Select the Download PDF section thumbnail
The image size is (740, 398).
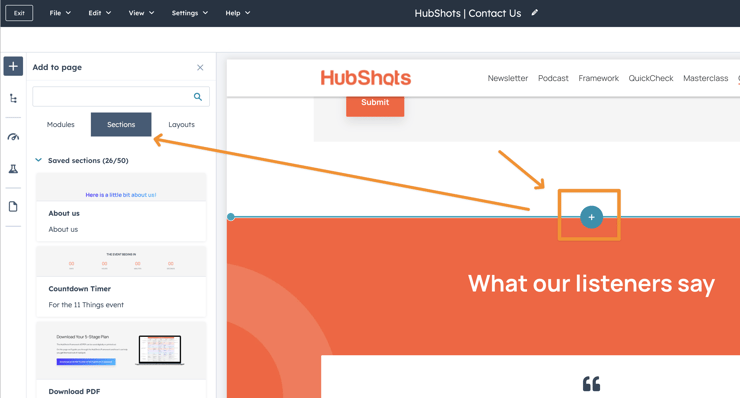click(121, 351)
